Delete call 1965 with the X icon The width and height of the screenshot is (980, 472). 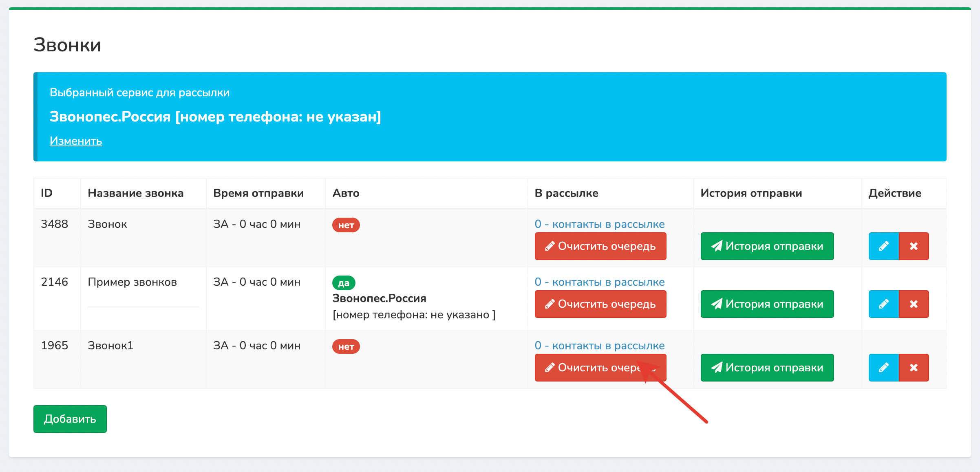click(914, 368)
